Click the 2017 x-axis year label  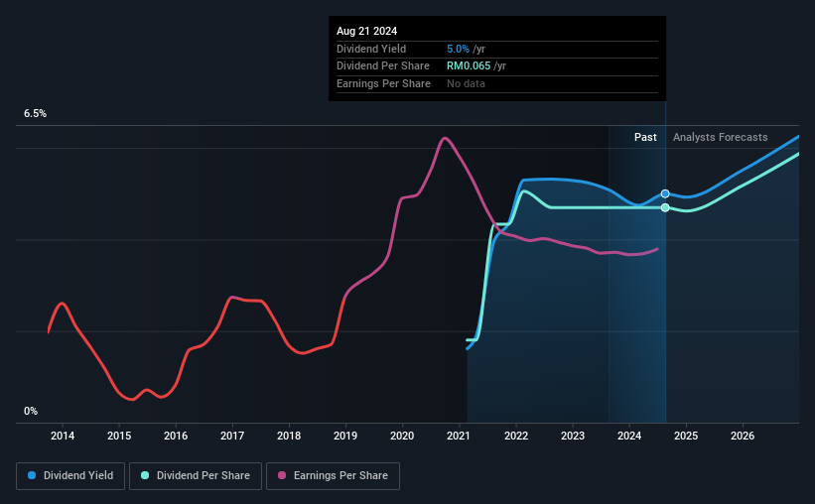click(232, 436)
